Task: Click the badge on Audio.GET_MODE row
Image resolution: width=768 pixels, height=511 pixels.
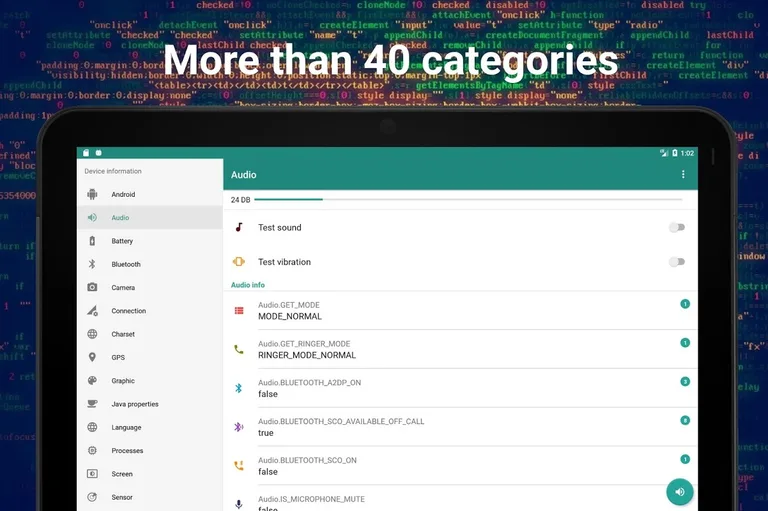Action: 685,304
